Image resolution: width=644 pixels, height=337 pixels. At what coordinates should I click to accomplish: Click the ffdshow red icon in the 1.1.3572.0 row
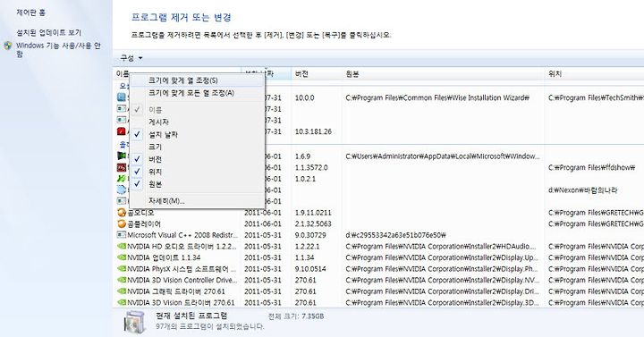pyautogui.click(x=121, y=167)
